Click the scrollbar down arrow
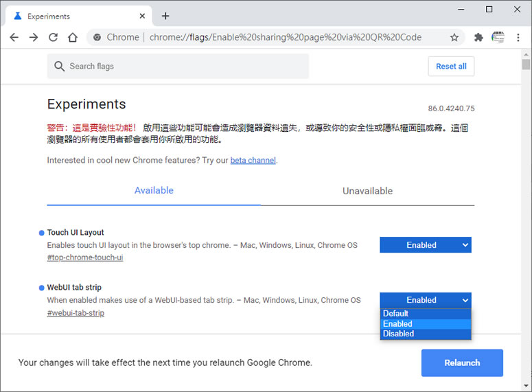The height and width of the screenshot is (392, 532). 526,386
